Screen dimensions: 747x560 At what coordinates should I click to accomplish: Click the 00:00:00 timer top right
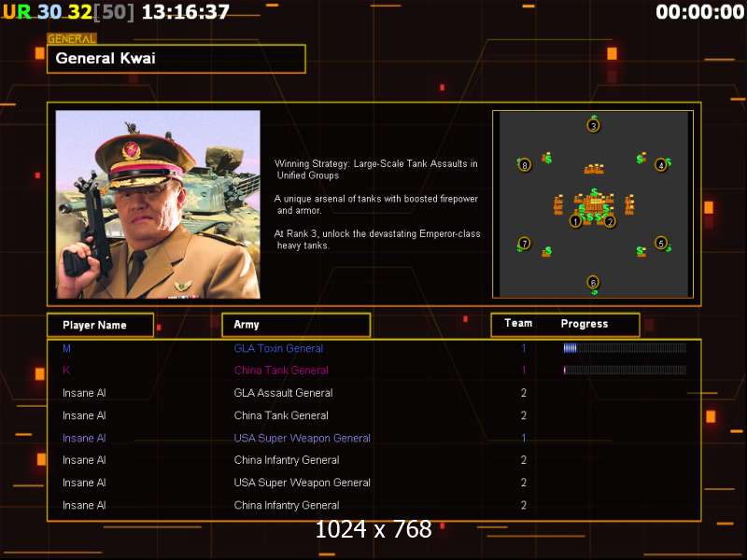699,12
